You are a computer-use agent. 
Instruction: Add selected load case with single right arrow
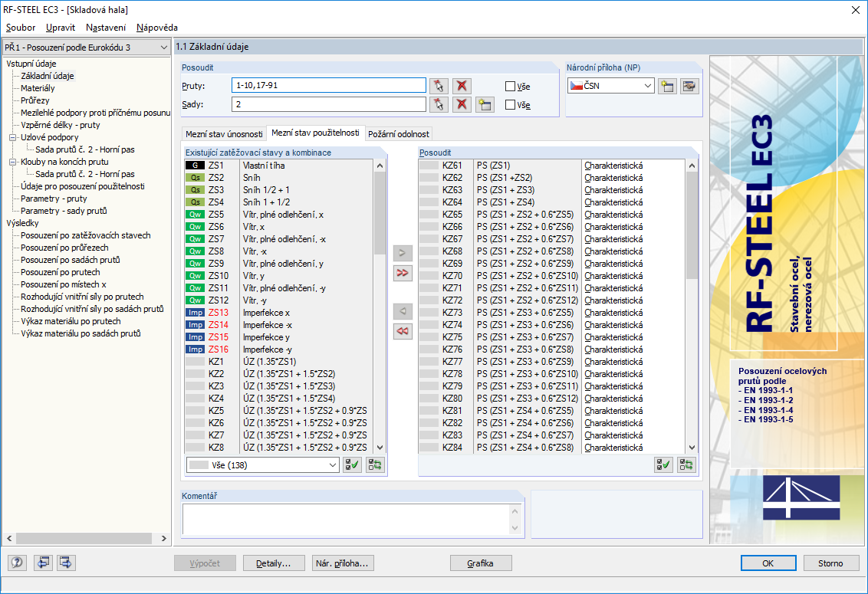pyautogui.click(x=403, y=253)
